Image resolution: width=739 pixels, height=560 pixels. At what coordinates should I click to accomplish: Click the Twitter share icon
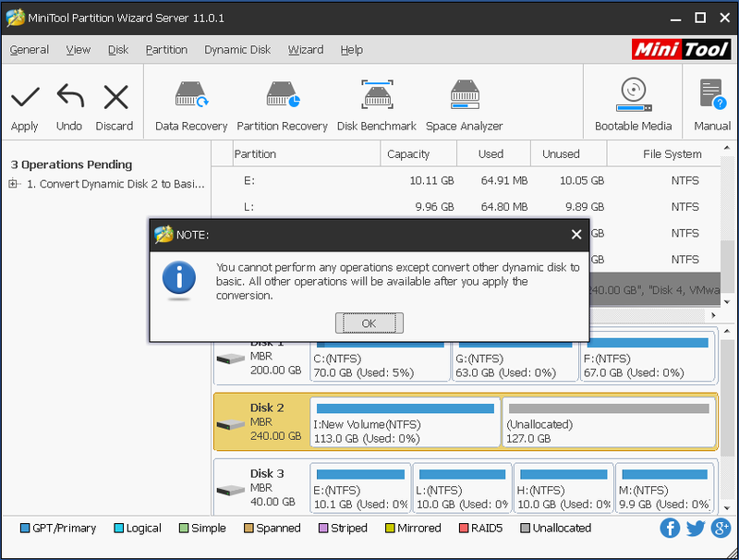coord(696,528)
